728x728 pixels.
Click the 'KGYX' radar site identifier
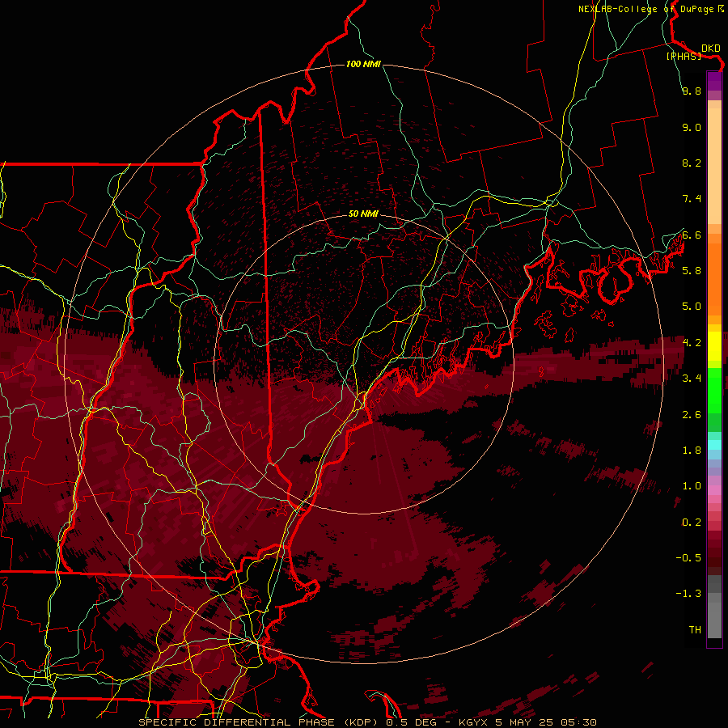pyautogui.click(x=473, y=722)
